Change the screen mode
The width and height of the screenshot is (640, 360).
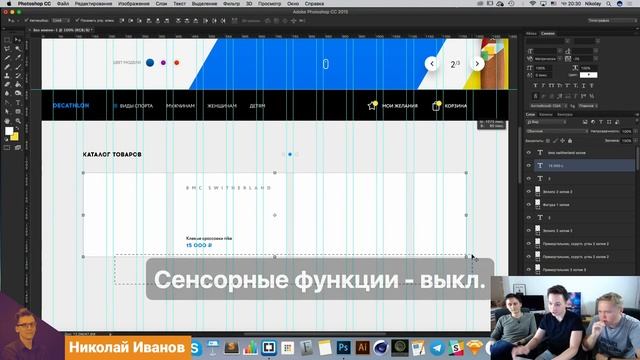tap(18, 147)
